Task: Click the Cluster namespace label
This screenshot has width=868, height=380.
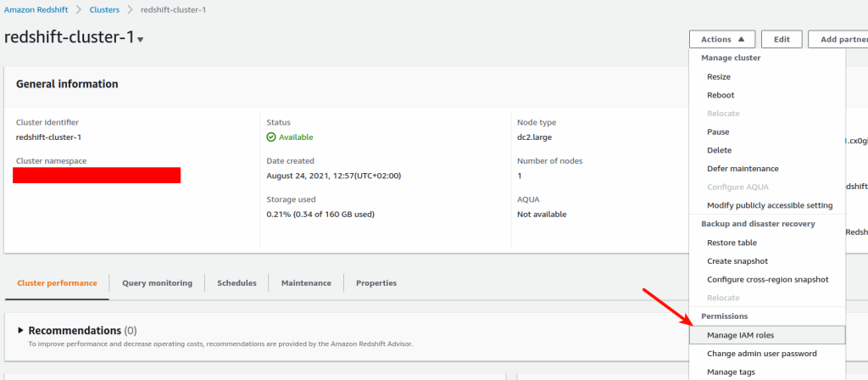Action: pos(52,160)
